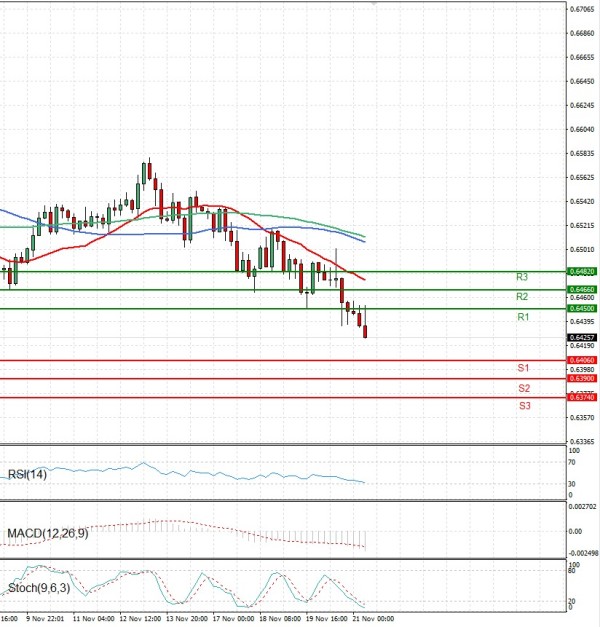Select the green 0.64500 price tag

(583, 309)
